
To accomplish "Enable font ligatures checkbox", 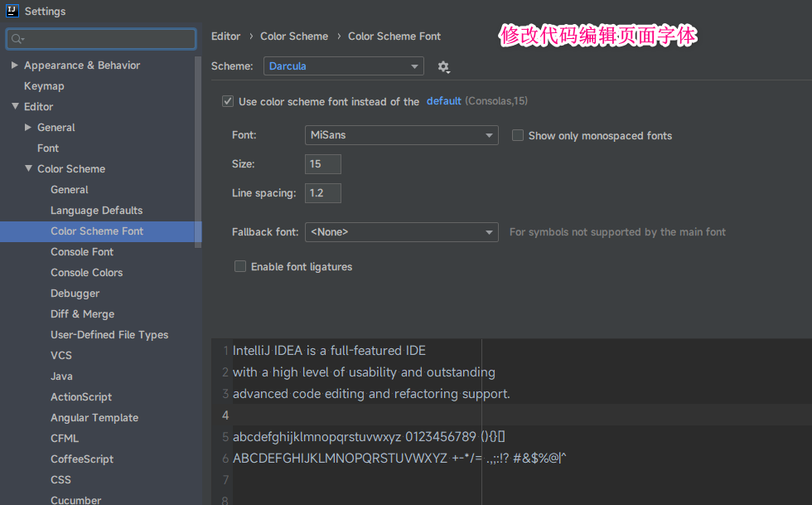I will 240,266.
